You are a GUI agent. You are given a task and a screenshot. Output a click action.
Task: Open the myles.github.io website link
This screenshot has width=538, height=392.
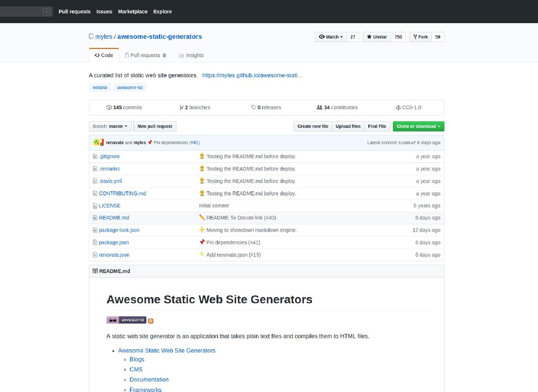253,75
